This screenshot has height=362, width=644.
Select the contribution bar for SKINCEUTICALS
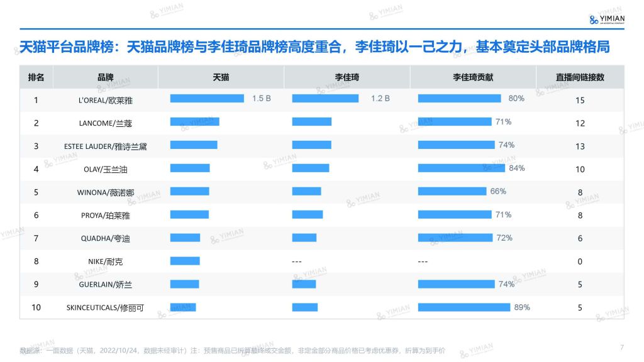click(x=464, y=307)
